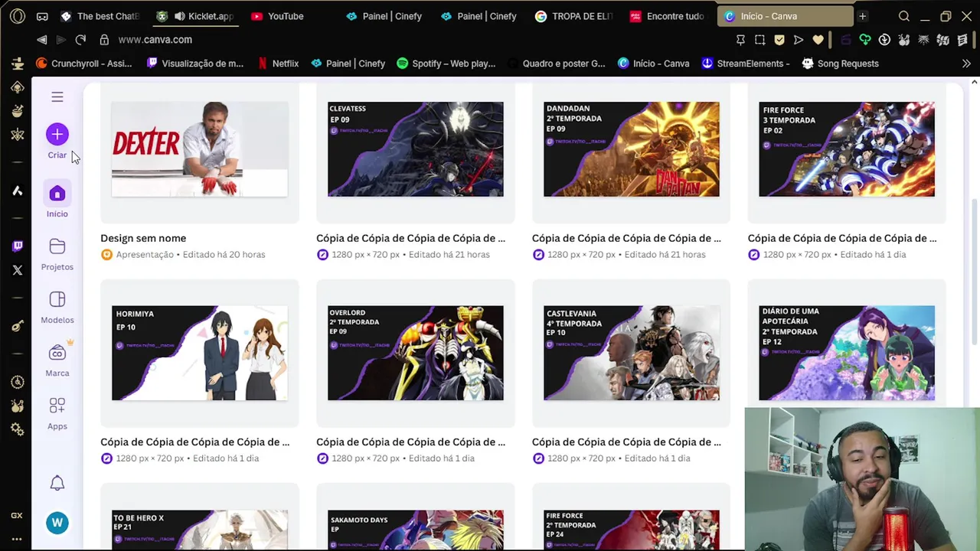Open Diário de uma Apotecária thumbnail
Image resolution: width=980 pixels, height=551 pixels.
tap(847, 353)
